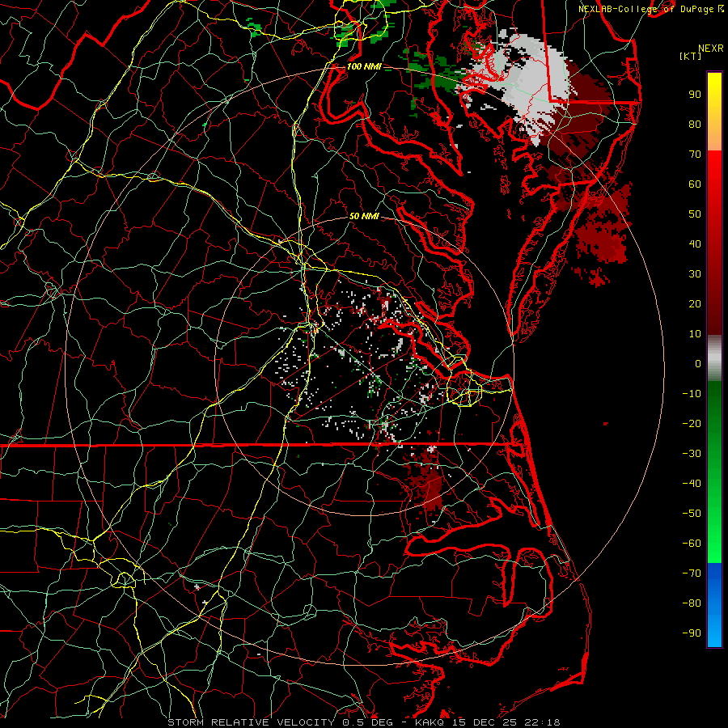Click the "100 NMI" range ring label
Image resolution: width=728 pixels, height=728 pixels.
click(x=363, y=66)
